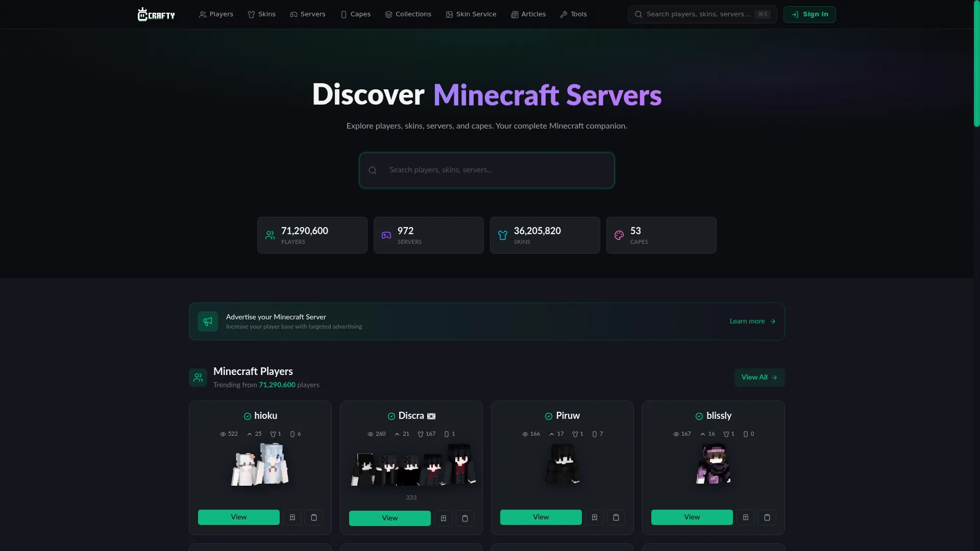This screenshot has width=980, height=551.
Task: View Piruw's profile
Action: (x=541, y=517)
